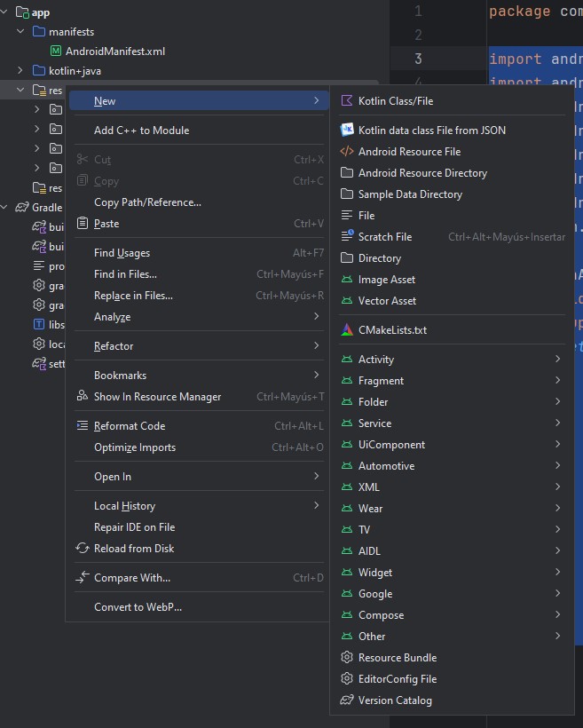
Task: Open the Refactor submenu arrow
Action: tap(317, 346)
